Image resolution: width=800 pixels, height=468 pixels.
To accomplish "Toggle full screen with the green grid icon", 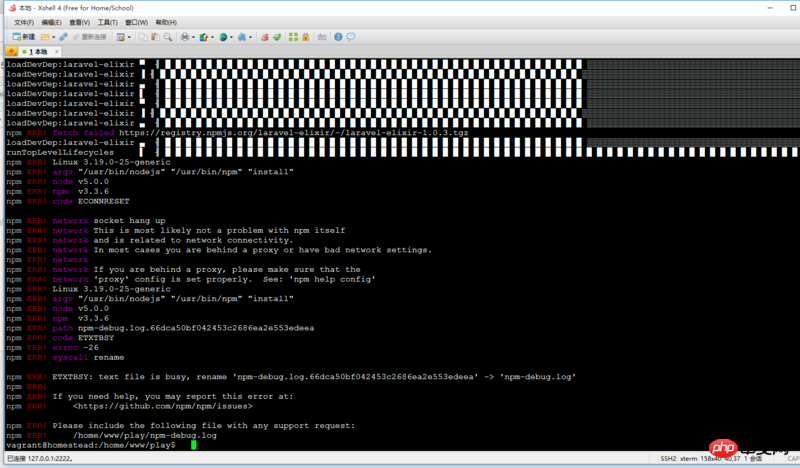I will [293, 37].
